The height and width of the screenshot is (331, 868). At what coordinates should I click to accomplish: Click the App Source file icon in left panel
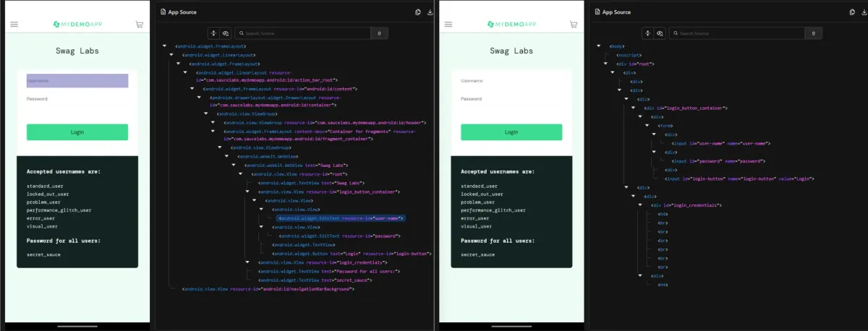(163, 12)
